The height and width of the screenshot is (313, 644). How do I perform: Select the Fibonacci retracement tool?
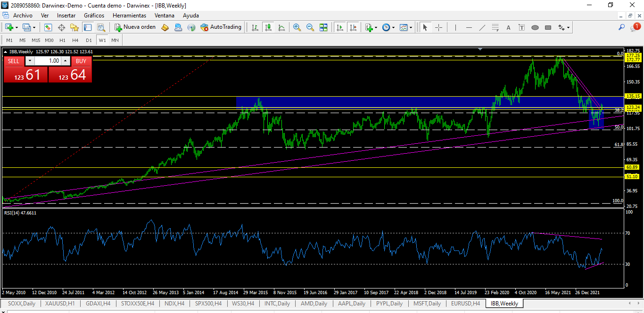(495, 27)
